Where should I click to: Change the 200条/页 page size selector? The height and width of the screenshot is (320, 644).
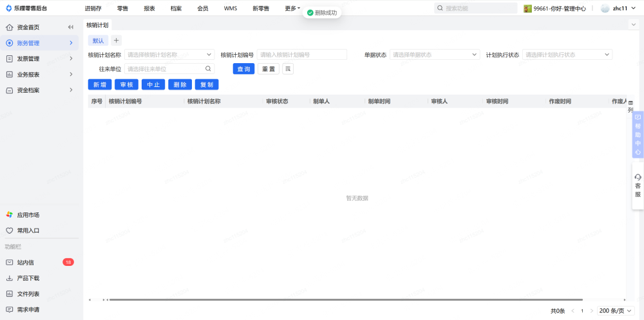pos(616,311)
